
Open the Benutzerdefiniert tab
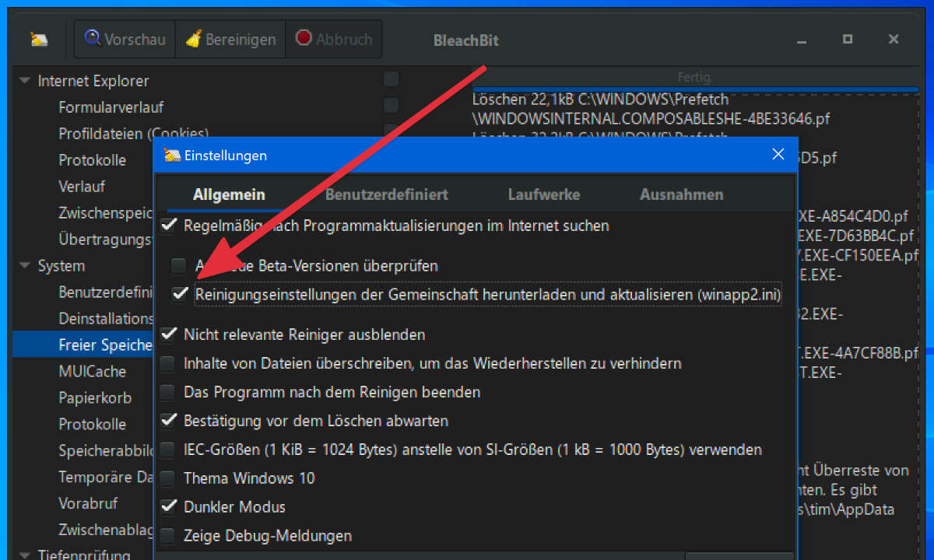(386, 194)
